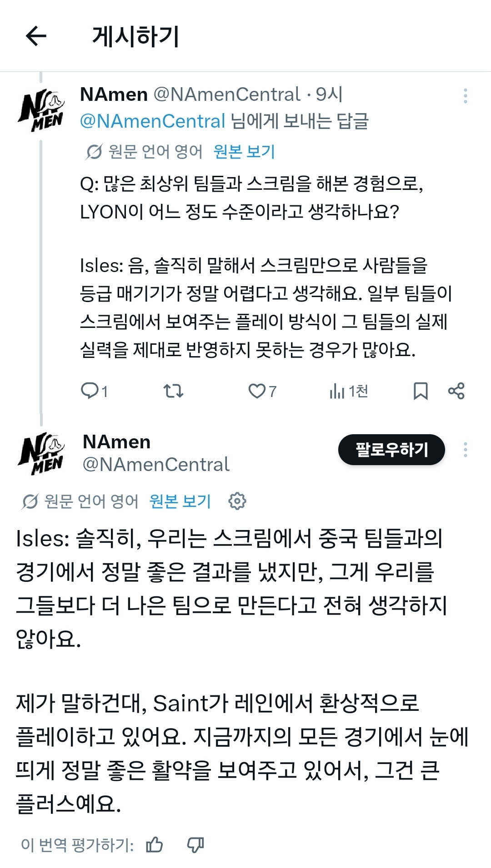View analytics showing 1천 views
The height and width of the screenshot is (868, 491).
click(349, 391)
